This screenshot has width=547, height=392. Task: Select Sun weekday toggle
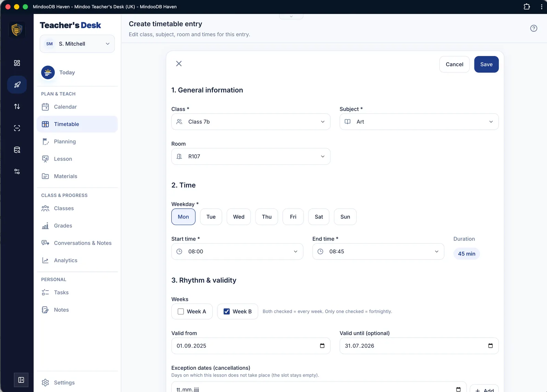(345, 217)
